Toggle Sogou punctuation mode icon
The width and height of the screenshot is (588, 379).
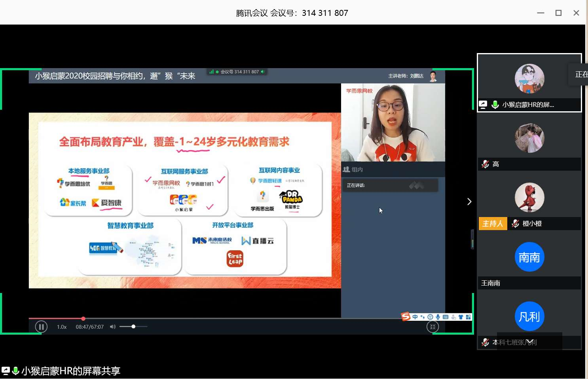(423, 317)
